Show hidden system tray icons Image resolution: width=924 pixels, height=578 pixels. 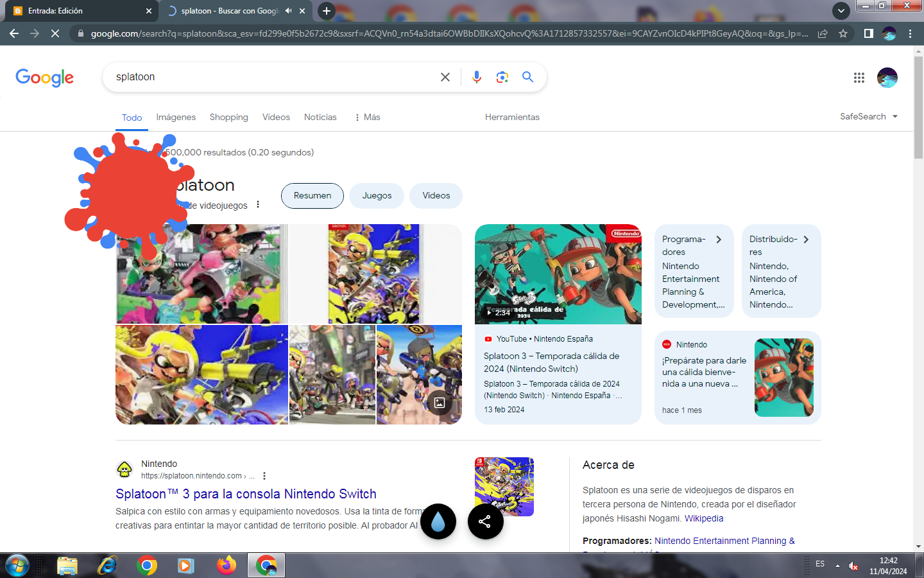click(x=837, y=566)
